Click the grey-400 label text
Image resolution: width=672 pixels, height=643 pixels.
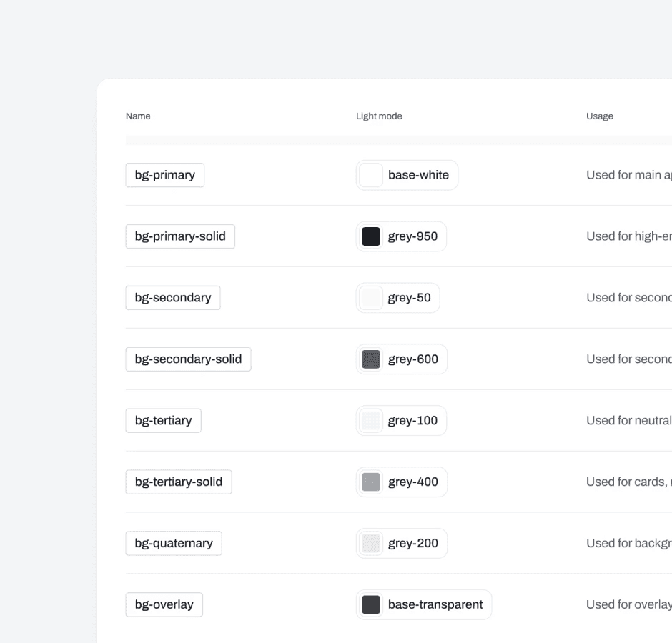click(413, 482)
